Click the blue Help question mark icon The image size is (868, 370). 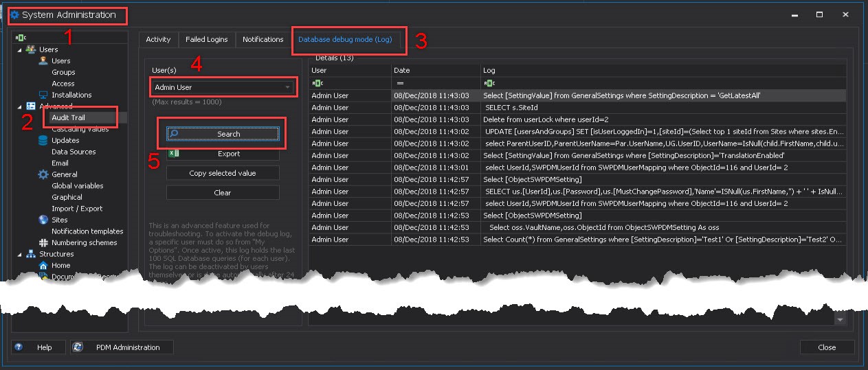pos(19,347)
